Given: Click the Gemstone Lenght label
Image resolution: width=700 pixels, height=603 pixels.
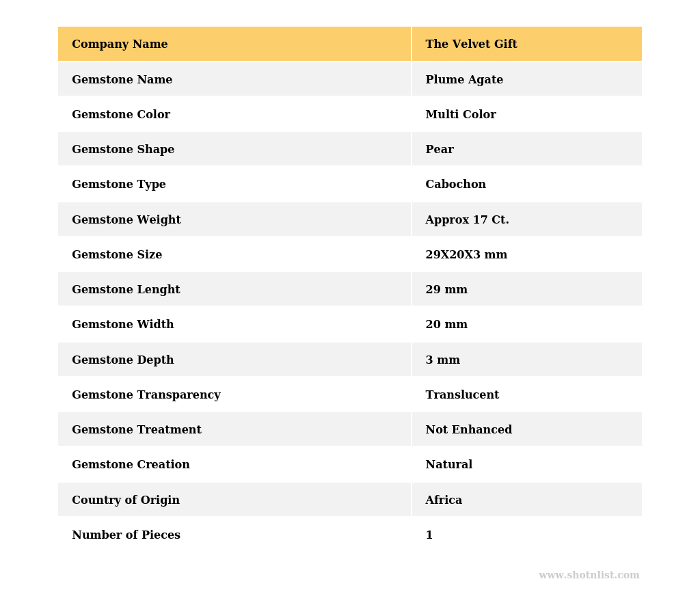Looking at the screenshot, I should (126, 290).
